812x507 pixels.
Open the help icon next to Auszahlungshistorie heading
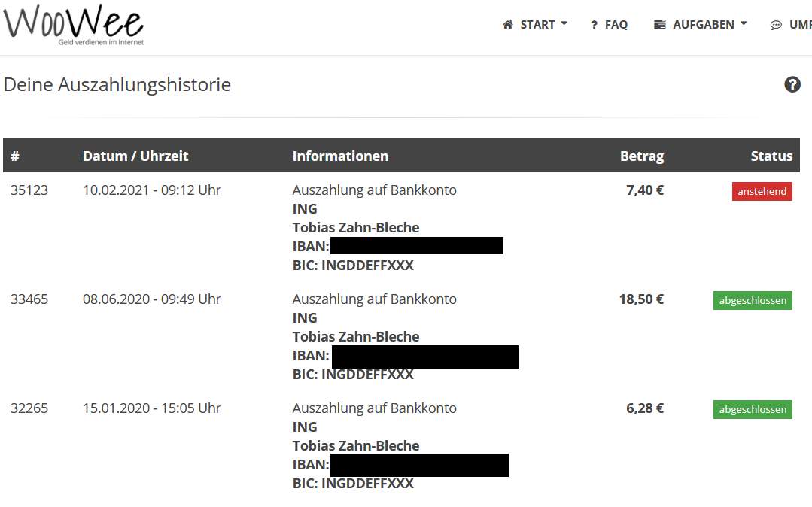[x=792, y=84]
